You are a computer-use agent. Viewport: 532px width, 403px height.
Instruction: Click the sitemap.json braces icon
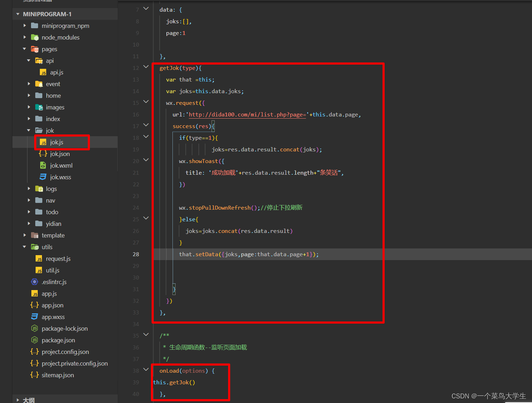[x=35, y=375]
